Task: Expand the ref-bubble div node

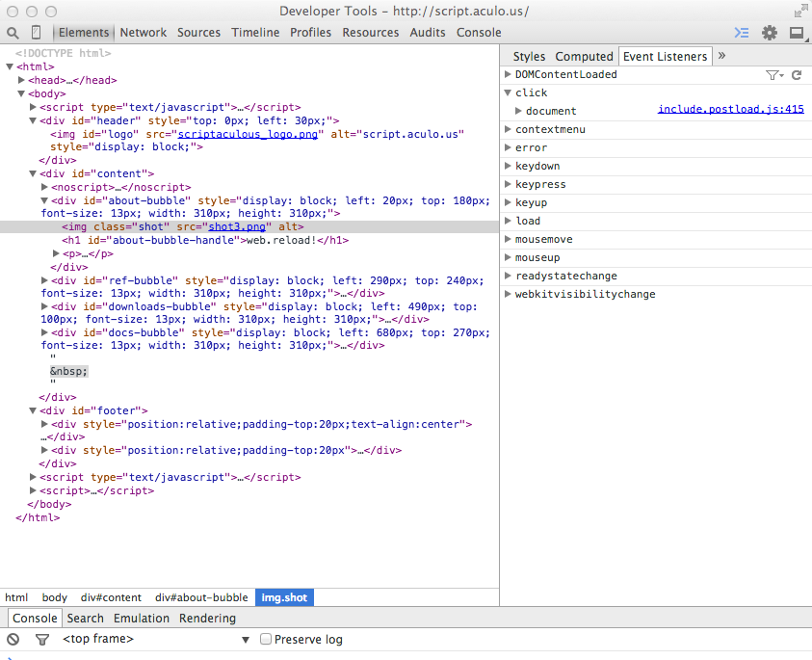Action: point(44,280)
